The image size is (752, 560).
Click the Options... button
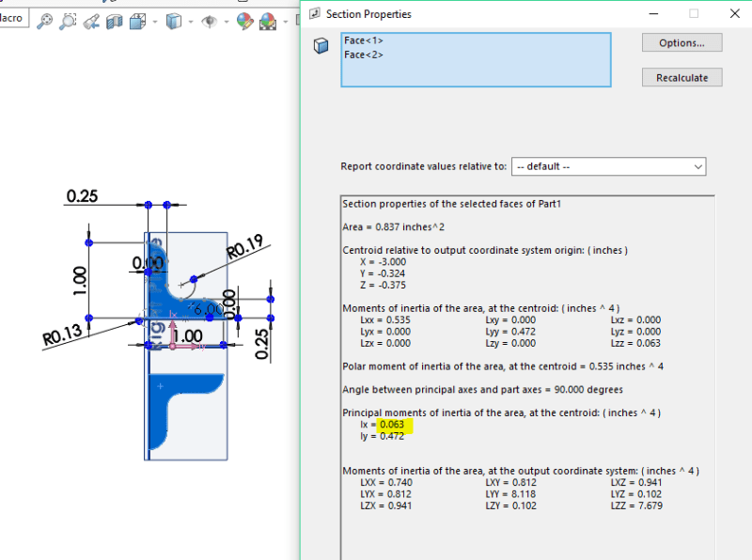[682, 42]
